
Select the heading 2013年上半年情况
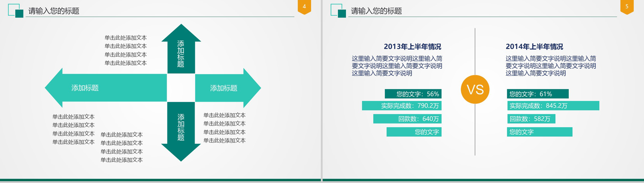412,47
